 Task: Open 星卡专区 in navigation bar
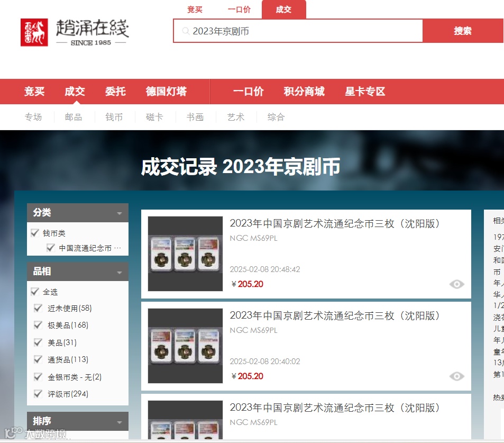click(x=365, y=92)
